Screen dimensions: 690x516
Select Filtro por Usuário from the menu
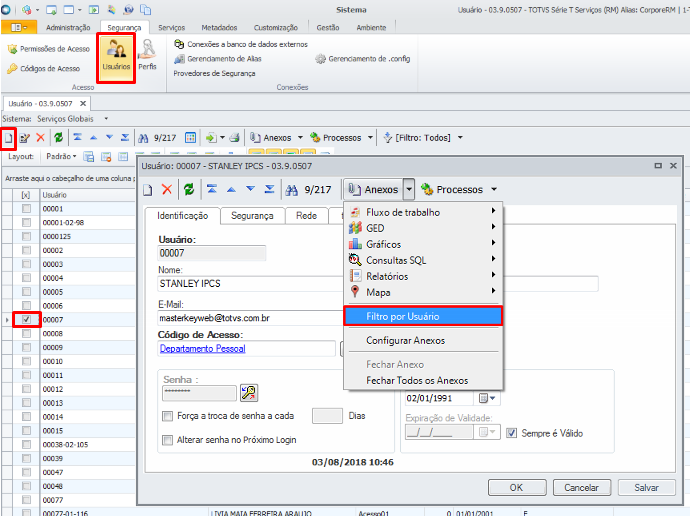422,316
